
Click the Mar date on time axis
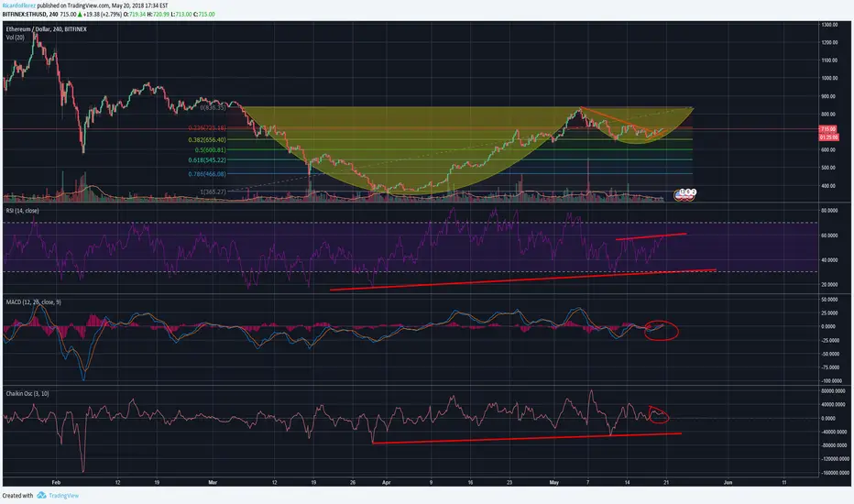click(213, 482)
